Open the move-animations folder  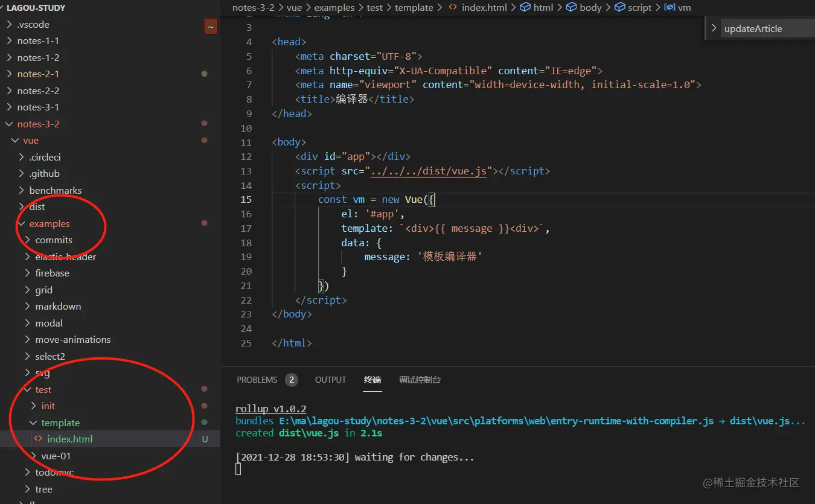[x=72, y=340]
